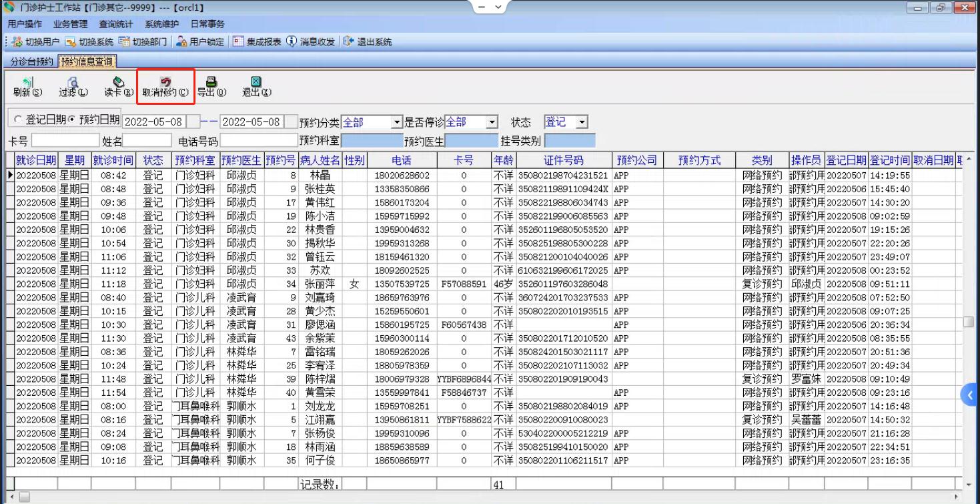Select patient 林晶 in the table

[320, 176]
